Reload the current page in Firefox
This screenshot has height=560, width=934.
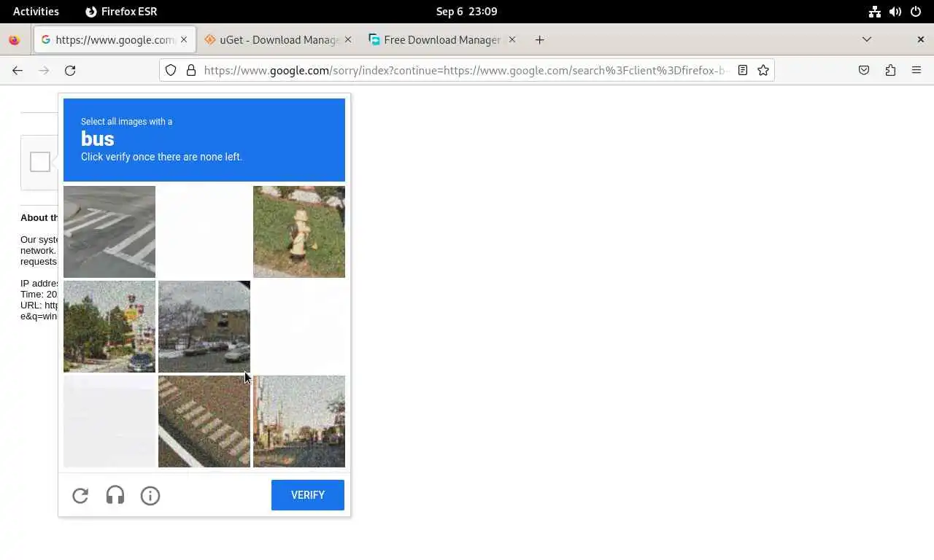click(x=70, y=70)
